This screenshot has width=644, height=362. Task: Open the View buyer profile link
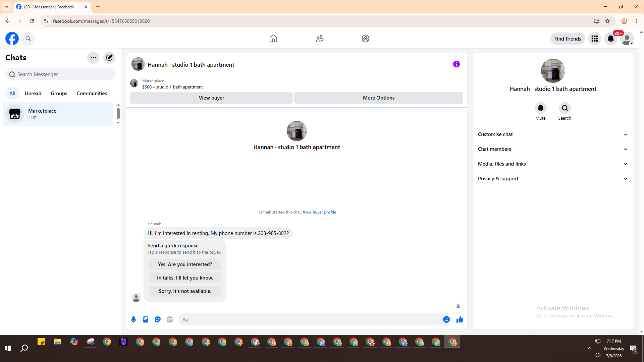[319, 212]
